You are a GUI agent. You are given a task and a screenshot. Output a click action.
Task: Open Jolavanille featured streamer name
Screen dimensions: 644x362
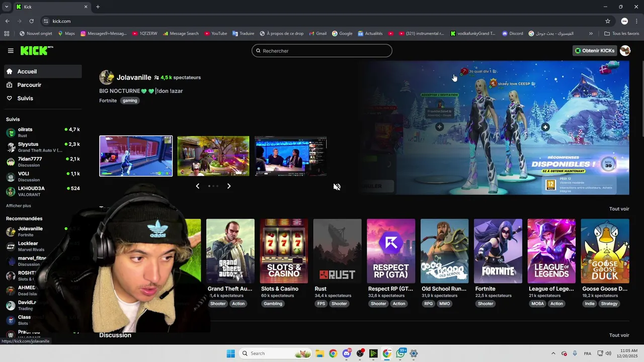tap(134, 77)
